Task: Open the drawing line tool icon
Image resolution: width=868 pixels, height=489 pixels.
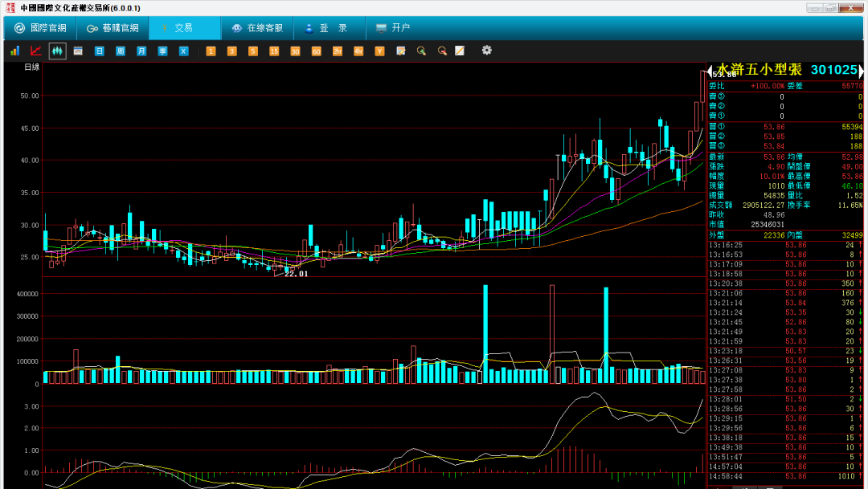Action: point(460,51)
